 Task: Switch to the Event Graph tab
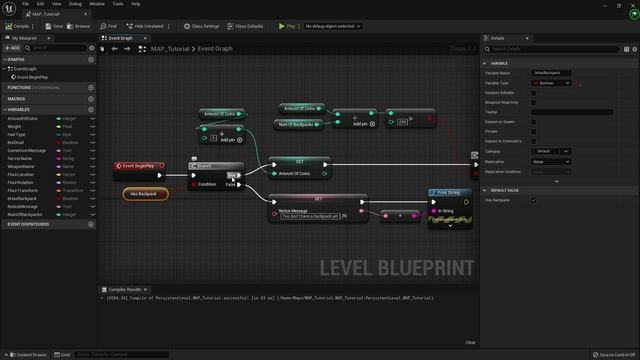point(120,38)
